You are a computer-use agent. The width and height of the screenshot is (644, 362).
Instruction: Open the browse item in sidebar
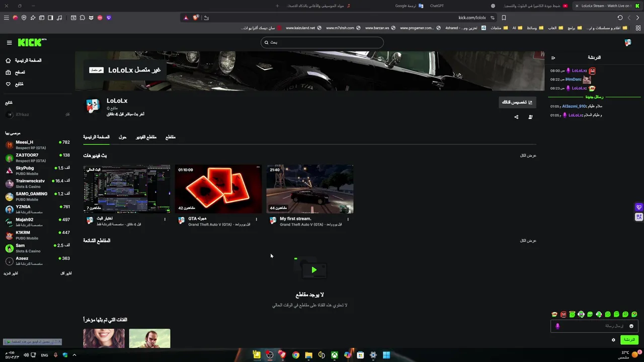tap(15, 72)
